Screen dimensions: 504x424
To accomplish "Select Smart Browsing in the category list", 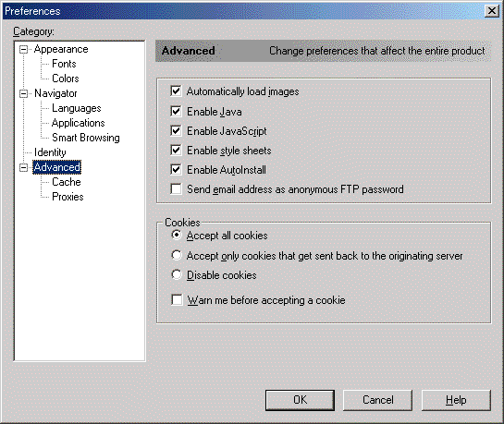I will pyautogui.click(x=86, y=138).
